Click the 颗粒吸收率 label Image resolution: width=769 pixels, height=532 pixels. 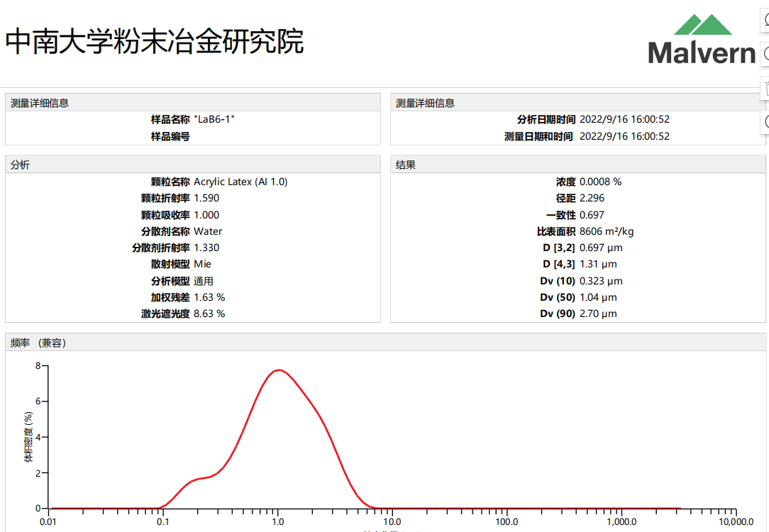click(165, 215)
